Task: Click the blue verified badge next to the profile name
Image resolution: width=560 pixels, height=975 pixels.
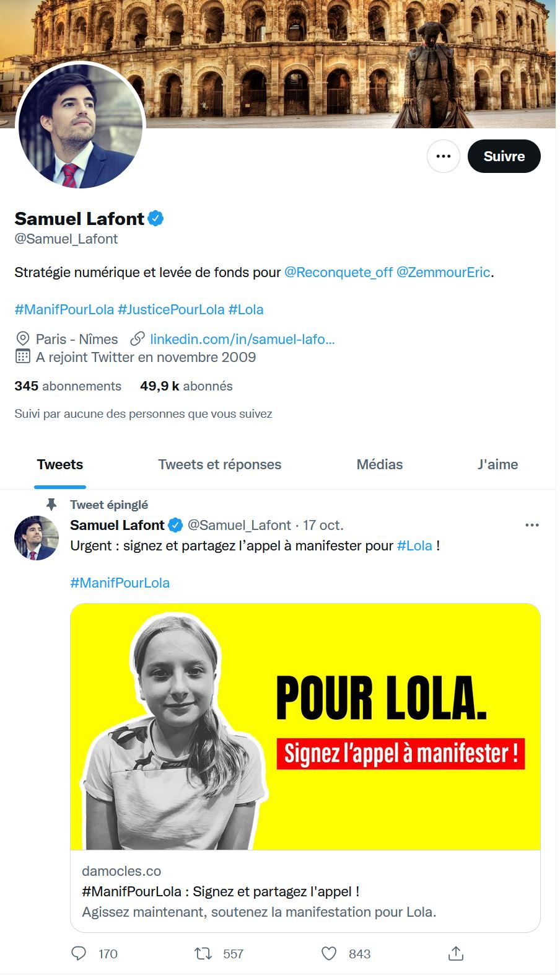Action: pos(156,219)
